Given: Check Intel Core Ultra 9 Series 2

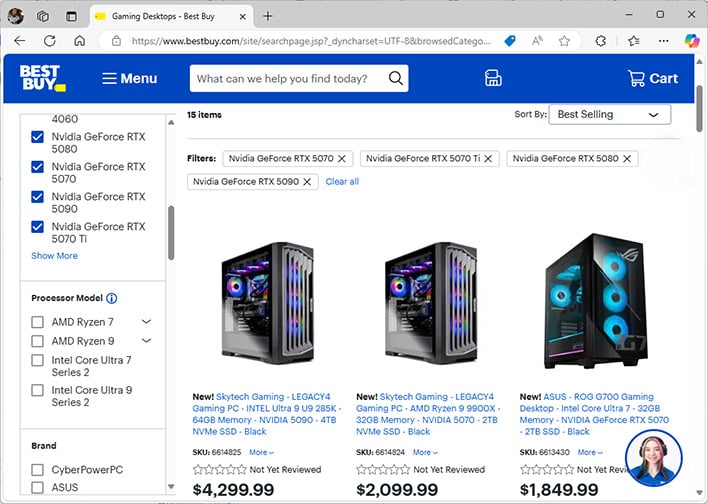Looking at the screenshot, I should click(x=37, y=390).
